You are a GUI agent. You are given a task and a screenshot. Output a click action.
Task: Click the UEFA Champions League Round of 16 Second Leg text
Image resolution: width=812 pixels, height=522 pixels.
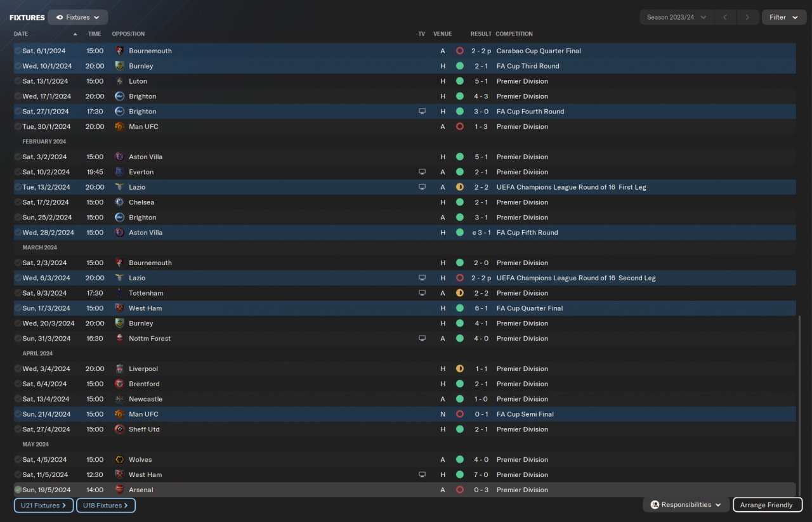click(x=576, y=278)
